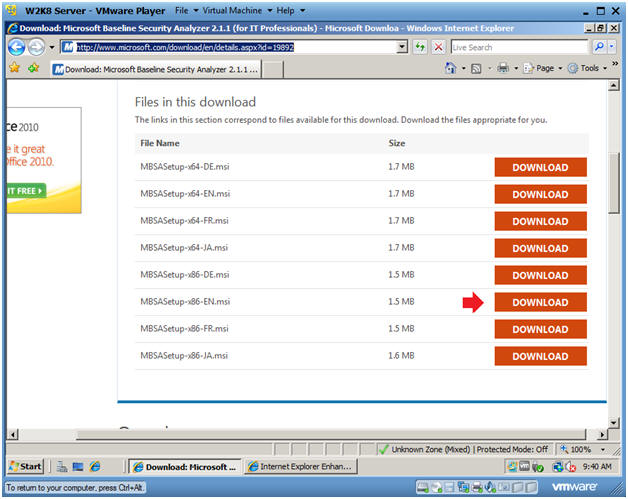Click the horizontal scrollbar right arrow
This screenshot has width=628, height=499.
coord(602,434)
